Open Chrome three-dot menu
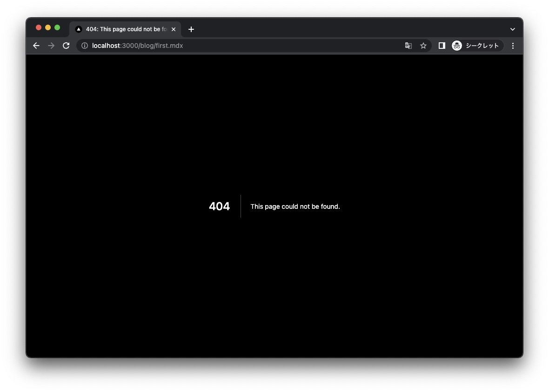The image size is (549, 392). (513, 46)
